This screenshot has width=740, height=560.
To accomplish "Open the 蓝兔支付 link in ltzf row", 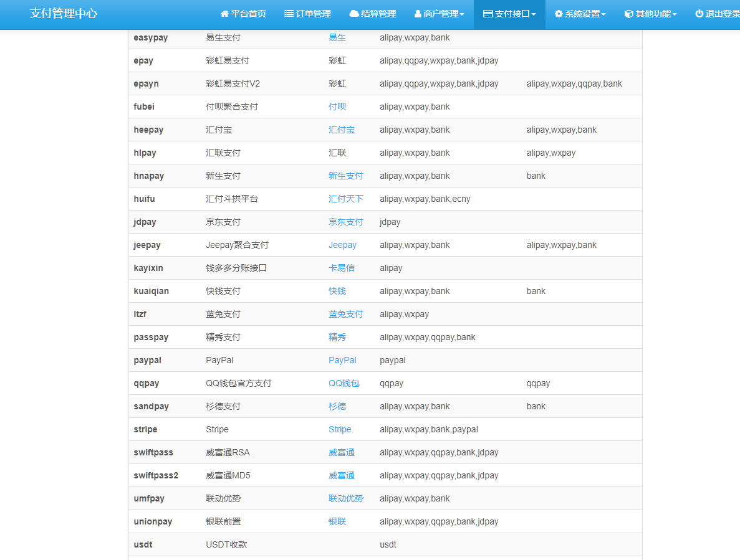I will pyautogui.click(x=346, y=315).
